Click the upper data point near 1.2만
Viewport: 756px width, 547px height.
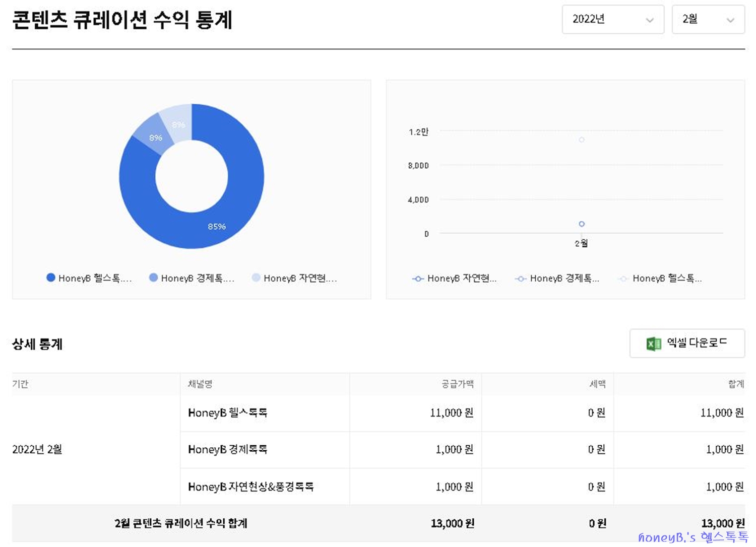point(582,140)
